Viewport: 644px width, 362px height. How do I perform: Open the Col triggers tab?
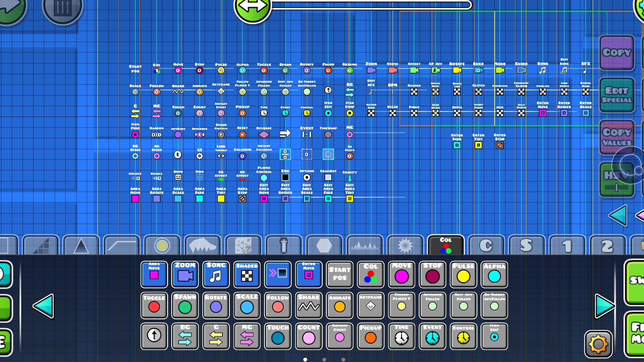446,245
